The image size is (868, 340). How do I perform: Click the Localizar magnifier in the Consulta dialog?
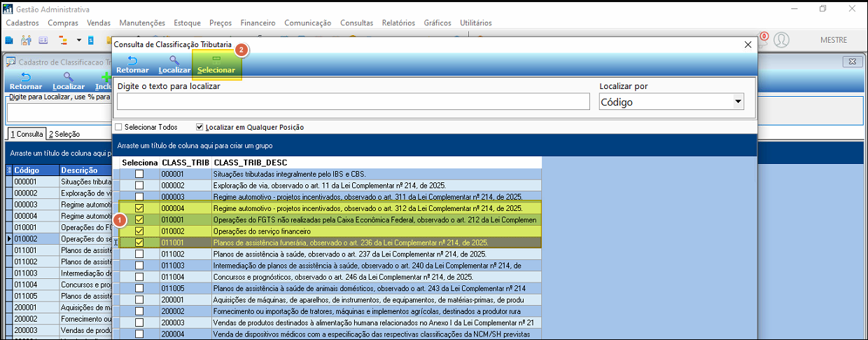[174, 65]
